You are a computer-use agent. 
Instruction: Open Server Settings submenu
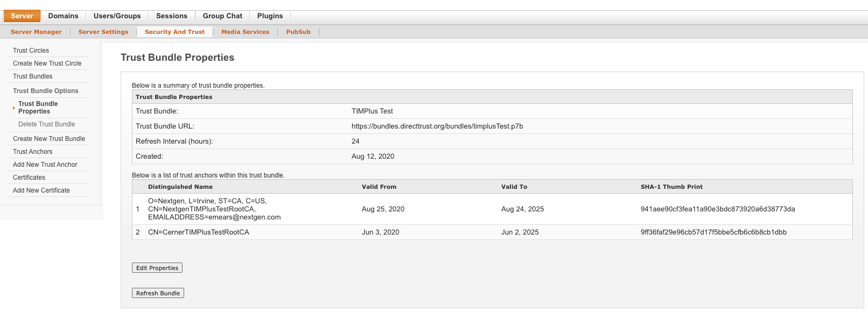click(x=103, y=32)
